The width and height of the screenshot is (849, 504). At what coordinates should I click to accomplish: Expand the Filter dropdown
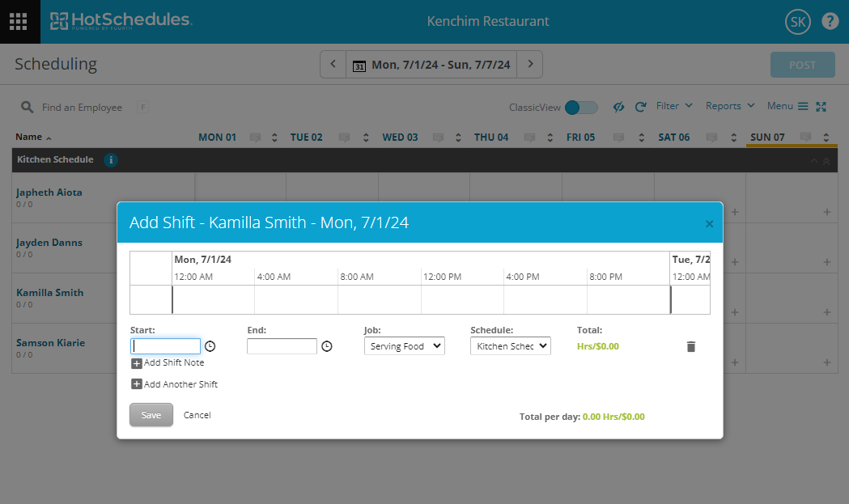(673, 106)
